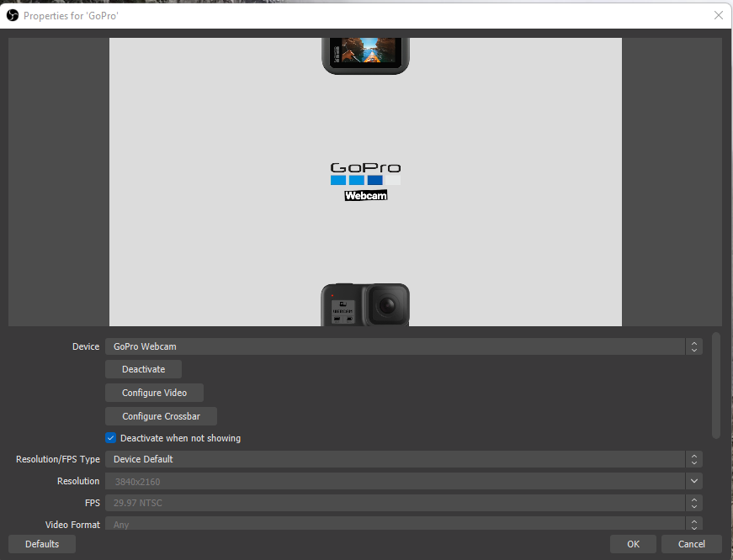Open Configure Crossbar settings
733x560 pixels.
[x=161, y=416]
